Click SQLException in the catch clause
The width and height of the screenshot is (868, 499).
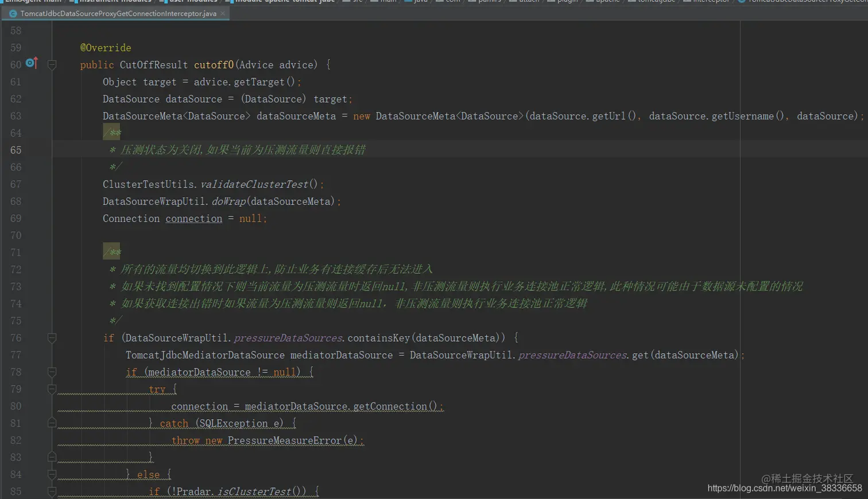pyautogui.click(x=234, y=424)
